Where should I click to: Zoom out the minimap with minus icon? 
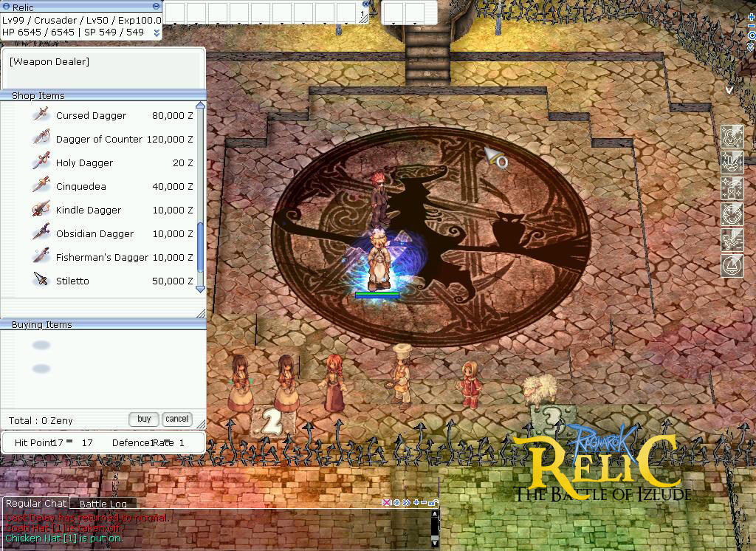click(x=752, y=26)
